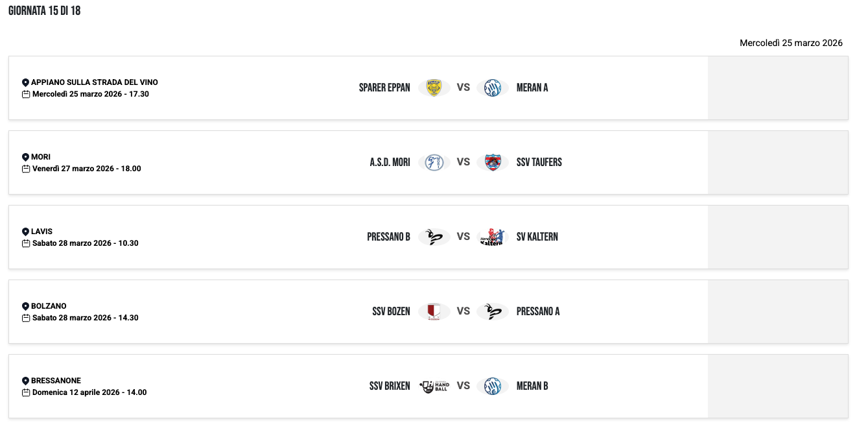Click the grey result box for Pressano B match
Screen dimensions: 868x430
pos(777,237)
